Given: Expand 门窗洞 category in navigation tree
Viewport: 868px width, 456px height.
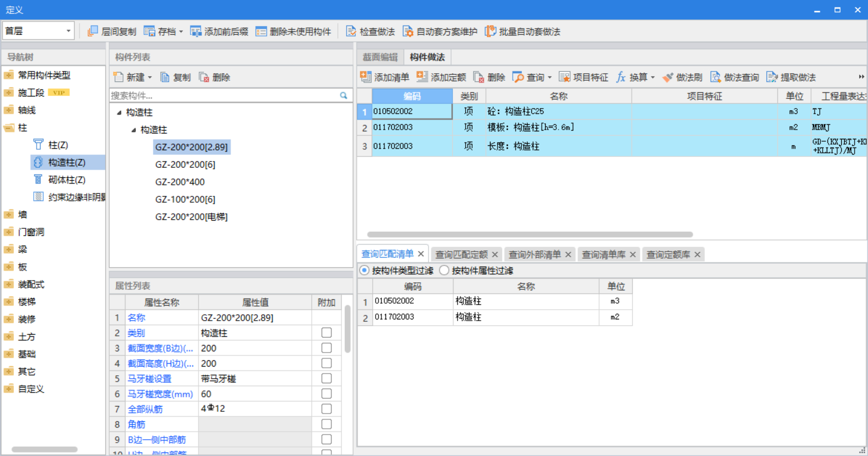Looking at the screenshot, I should coord(9,232).
